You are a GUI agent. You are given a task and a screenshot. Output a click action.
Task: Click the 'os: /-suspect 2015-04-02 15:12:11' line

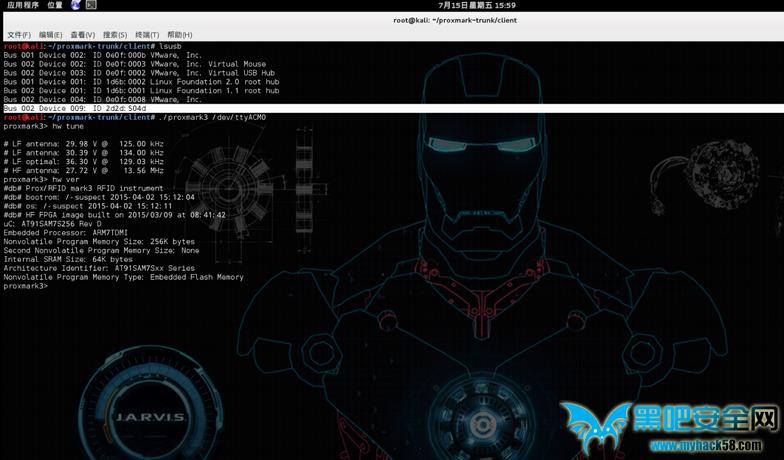point(88,206)
